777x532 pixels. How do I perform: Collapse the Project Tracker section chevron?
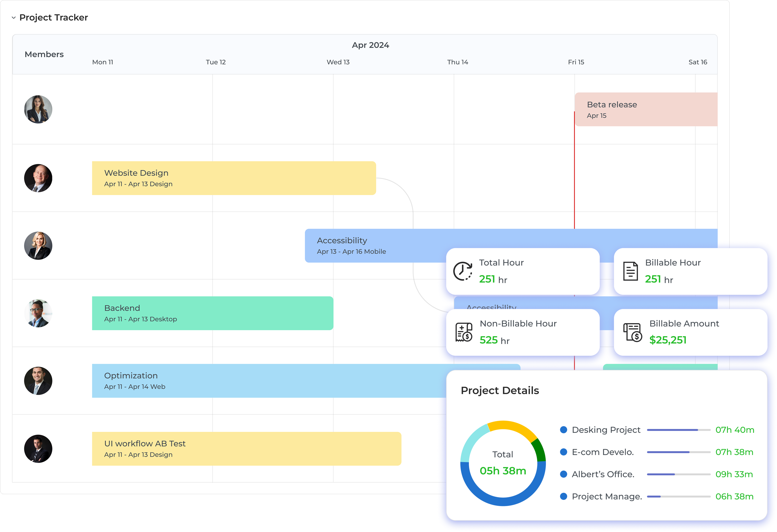coord(14,17)
